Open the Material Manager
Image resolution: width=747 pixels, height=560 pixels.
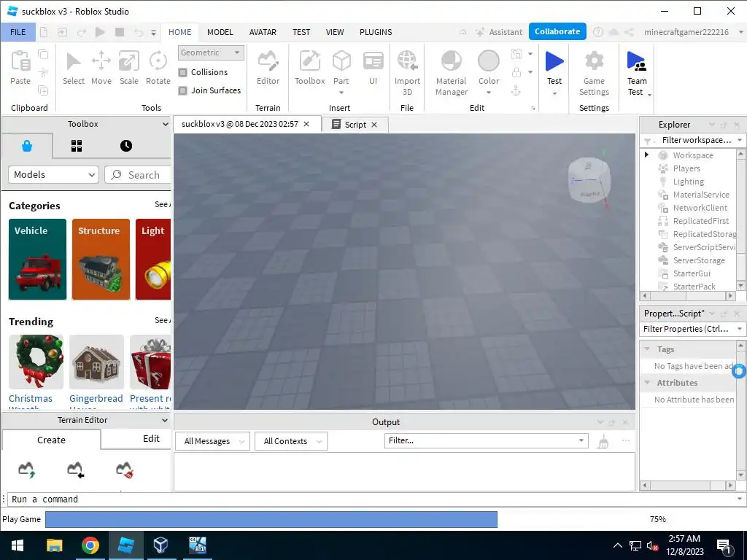(x=451, y=73)
